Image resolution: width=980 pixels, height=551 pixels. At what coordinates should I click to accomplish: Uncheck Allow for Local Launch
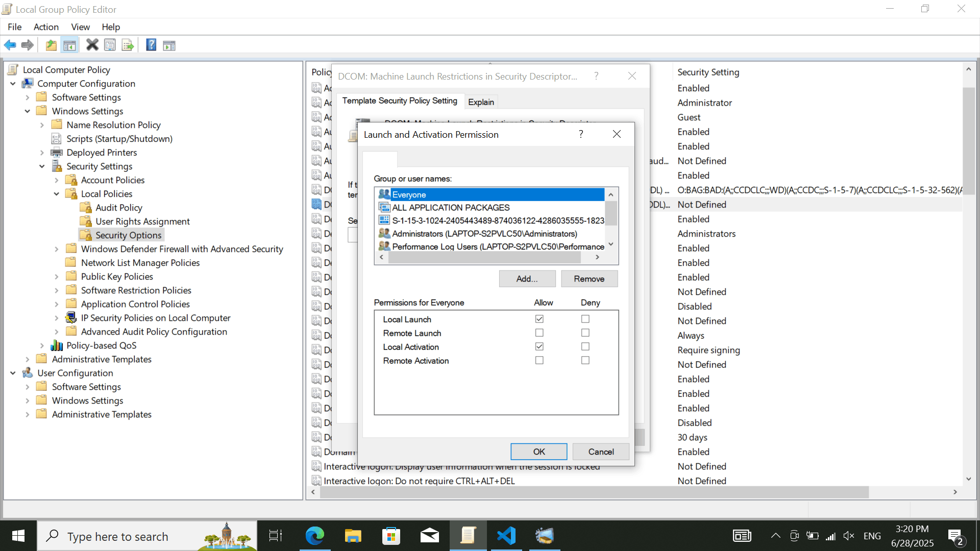539,319
